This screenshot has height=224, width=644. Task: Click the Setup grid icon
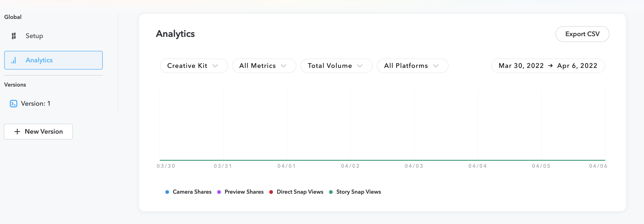pos(14,36)
